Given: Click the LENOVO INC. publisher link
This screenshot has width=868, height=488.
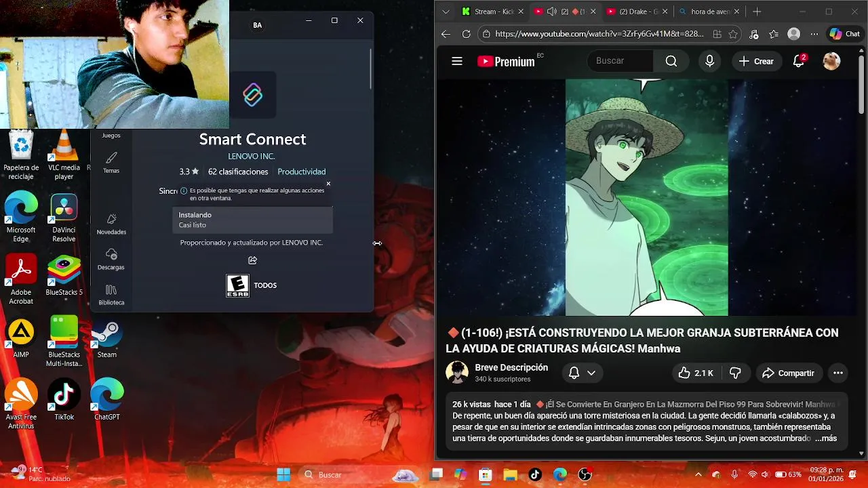Looking at the screenshot, I should pos(252,157).
